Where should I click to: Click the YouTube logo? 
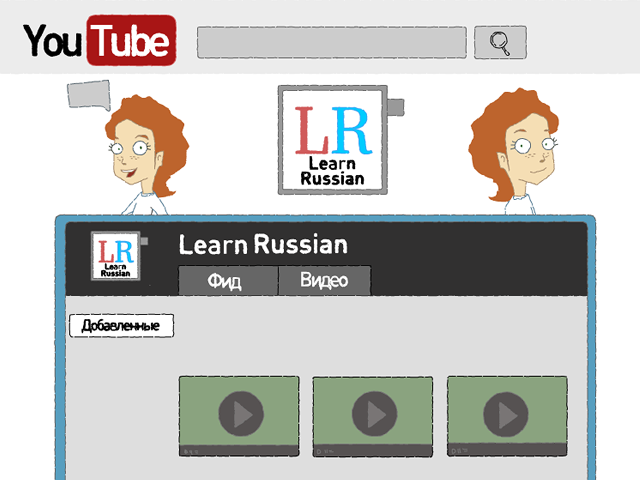pyautogui.click(x=100, y=40)
